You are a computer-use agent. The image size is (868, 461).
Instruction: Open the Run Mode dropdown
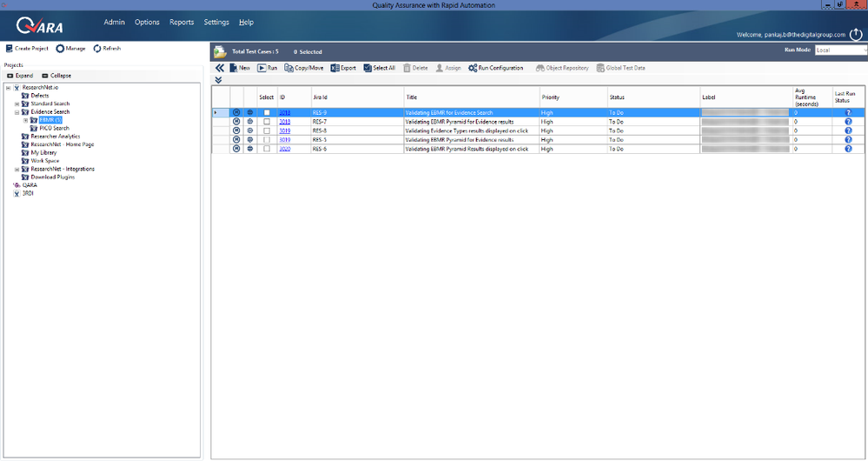[841, 50]
